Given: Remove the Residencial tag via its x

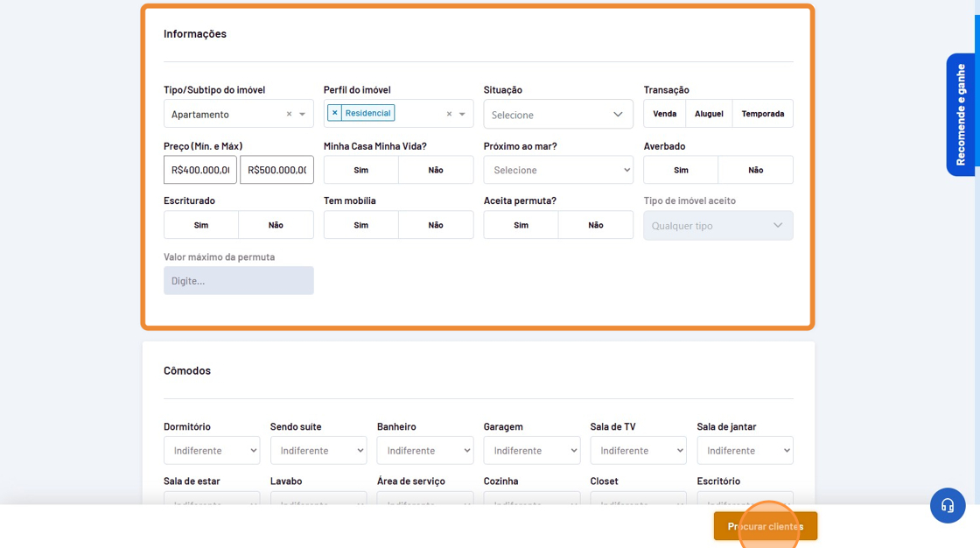Looking at the screenshot, I should (x=334, y=113).
